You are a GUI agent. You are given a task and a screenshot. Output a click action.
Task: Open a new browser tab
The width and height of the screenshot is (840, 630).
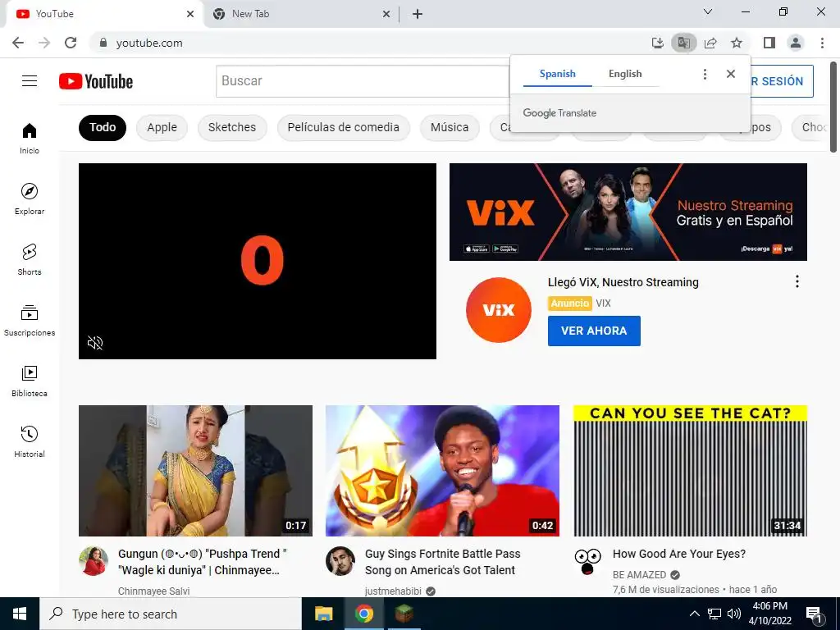click(x=418, y=14)
